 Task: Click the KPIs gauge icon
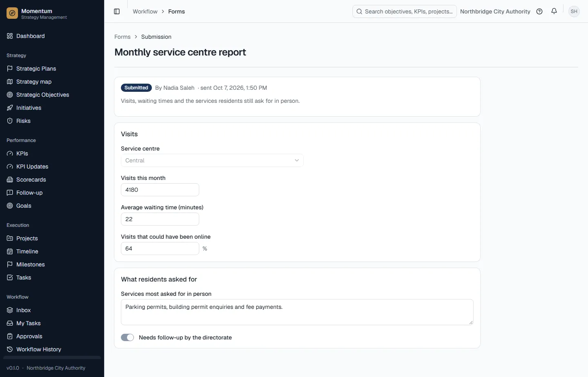pyautogui.click(x=10, y=153)
